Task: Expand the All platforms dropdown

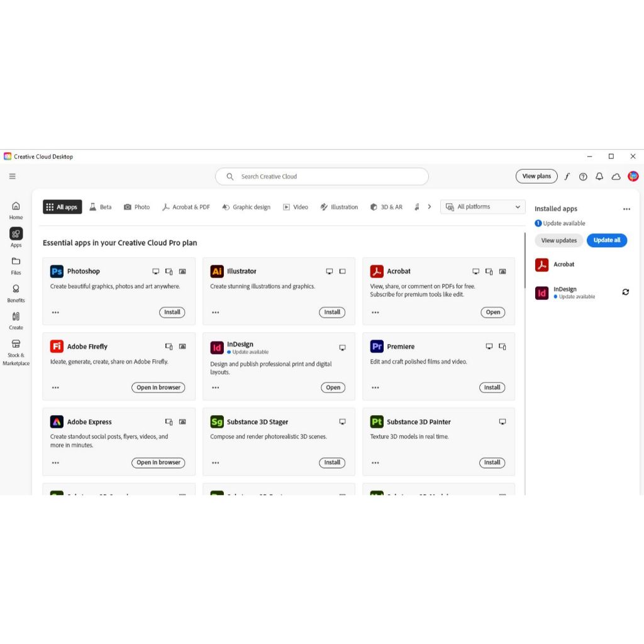Action: 483,207
